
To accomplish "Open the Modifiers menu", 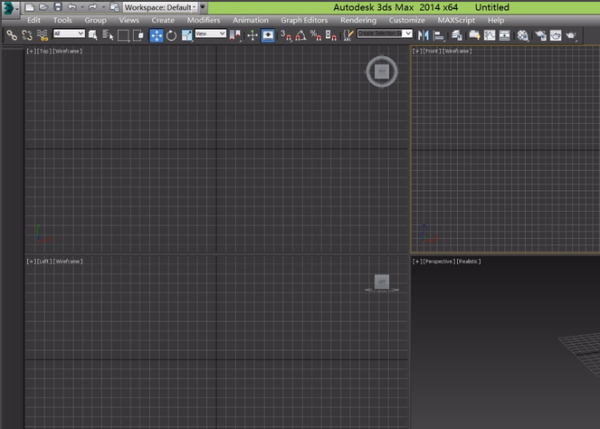I will point(204,20).
